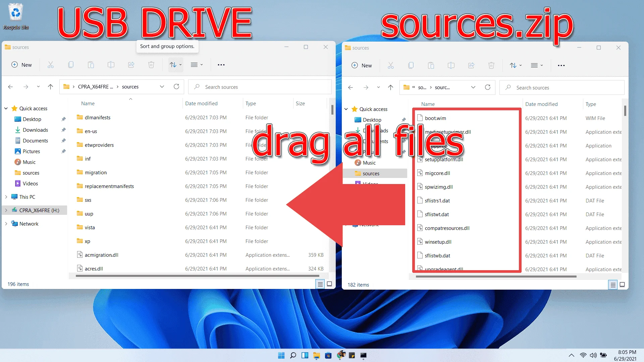Expand the CPRA_X64FRE (H:) tree node
This screenshot has height=362, width=644.
tap(6, 210)
